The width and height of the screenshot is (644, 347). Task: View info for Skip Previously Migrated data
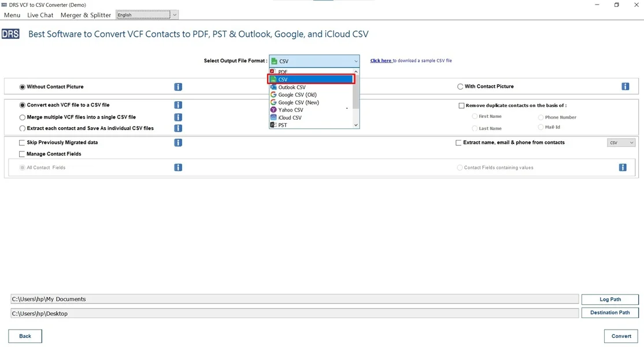[178, 142]
